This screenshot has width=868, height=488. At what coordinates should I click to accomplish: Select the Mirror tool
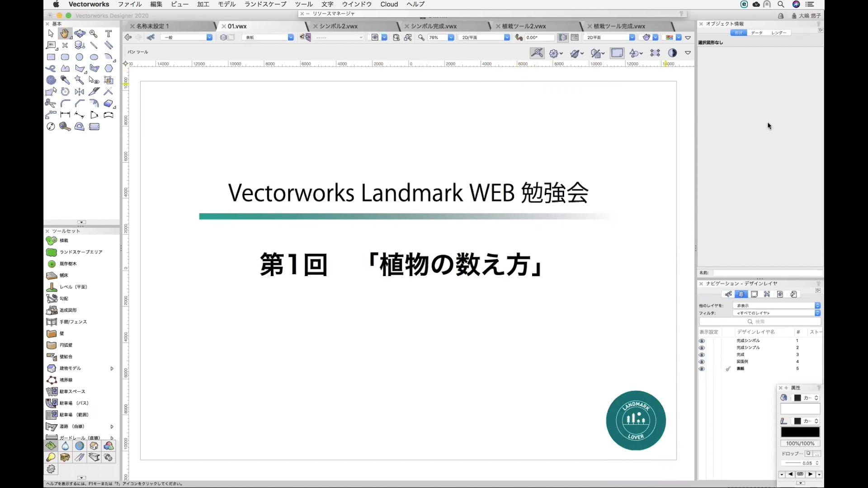80,92
